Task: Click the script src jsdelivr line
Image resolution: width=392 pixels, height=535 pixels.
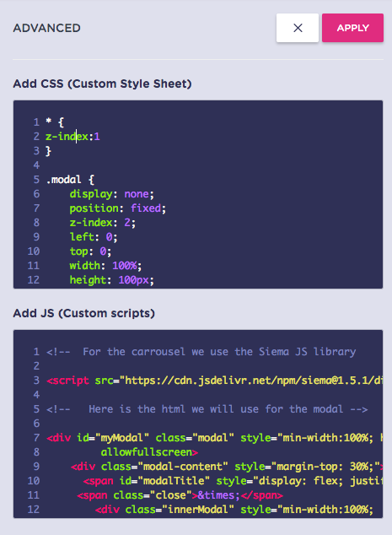Action: 214,380
